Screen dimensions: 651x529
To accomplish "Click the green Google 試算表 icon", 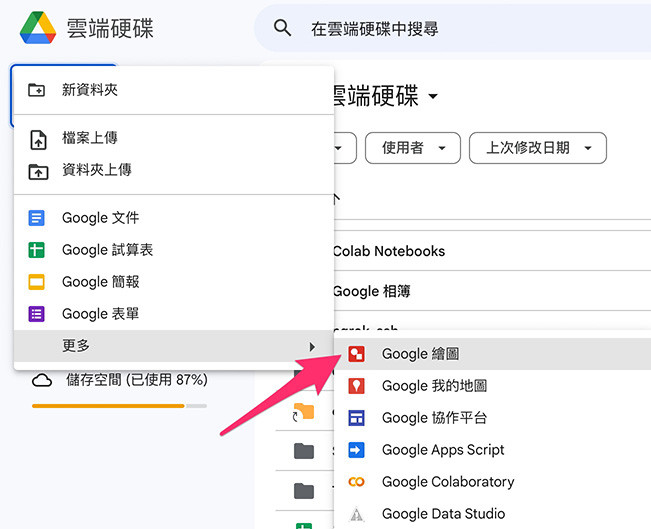I will tap(37, 250).
